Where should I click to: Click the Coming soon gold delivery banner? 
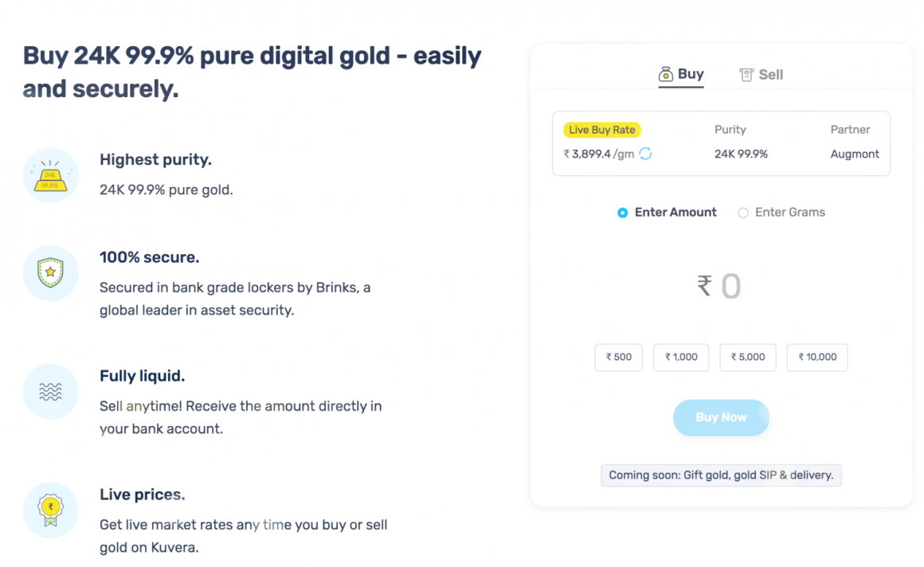click(x=721, y=475)
